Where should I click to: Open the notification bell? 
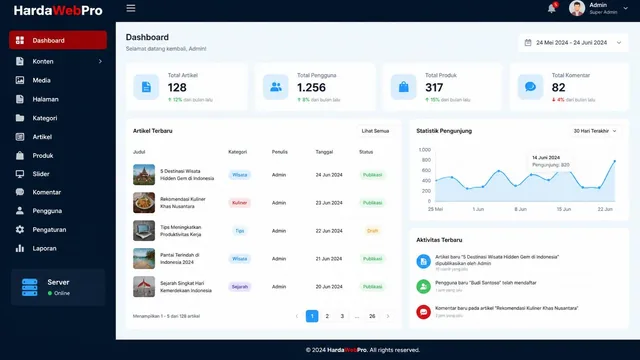pos(551,8)
